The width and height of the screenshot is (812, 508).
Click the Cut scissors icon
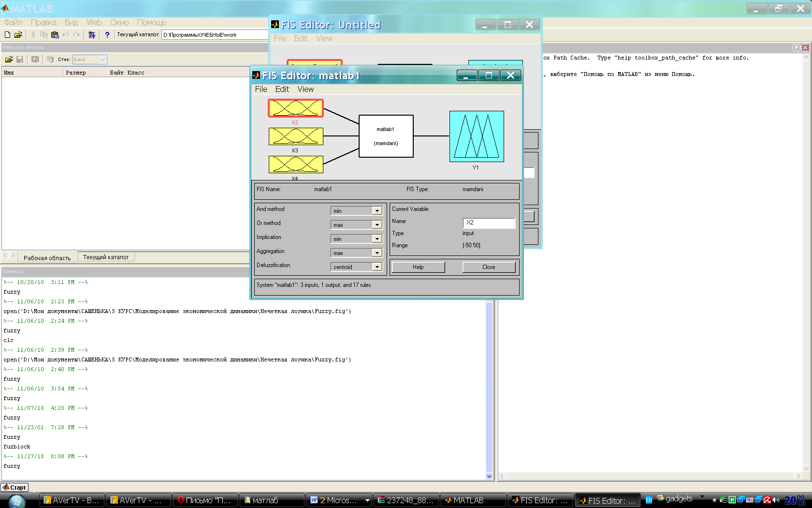click(x=33, y=35)
